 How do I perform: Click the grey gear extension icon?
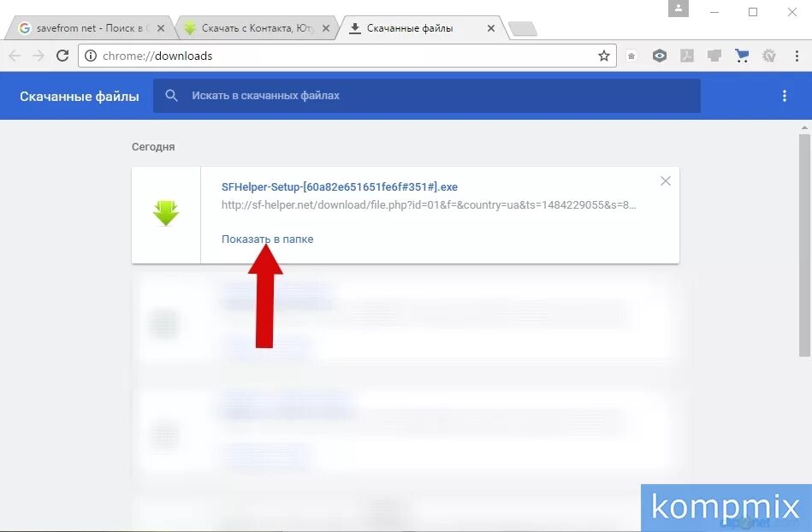pos(769,56)
